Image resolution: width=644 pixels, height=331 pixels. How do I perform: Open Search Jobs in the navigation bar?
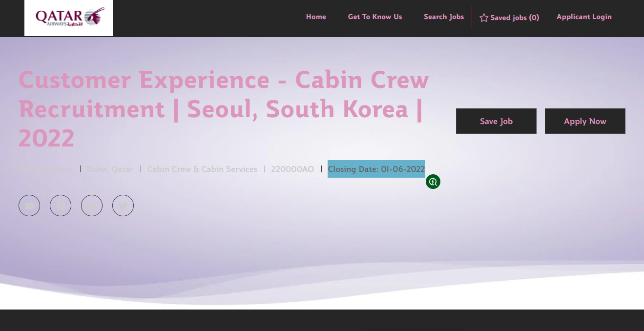click(x=444, y=17)
